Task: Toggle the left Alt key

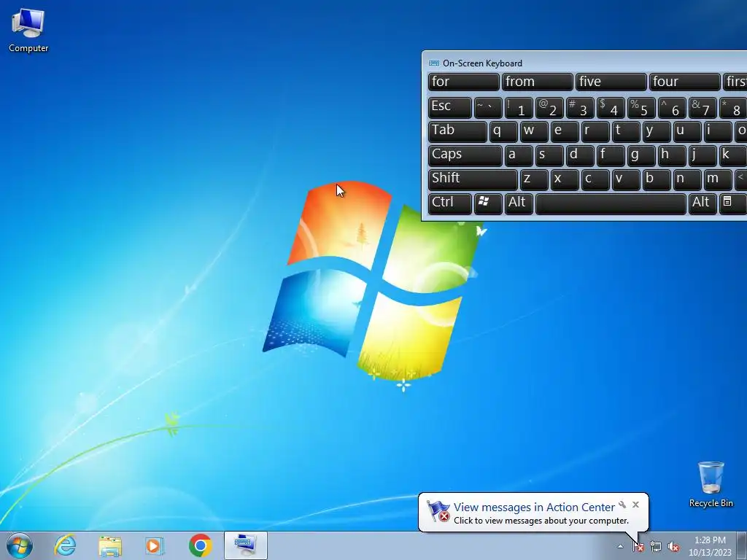Action: click(x=519, y=204)
